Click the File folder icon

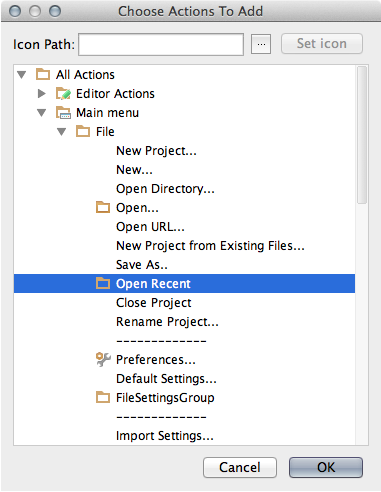pyautogui.click(x=83, y=131)
